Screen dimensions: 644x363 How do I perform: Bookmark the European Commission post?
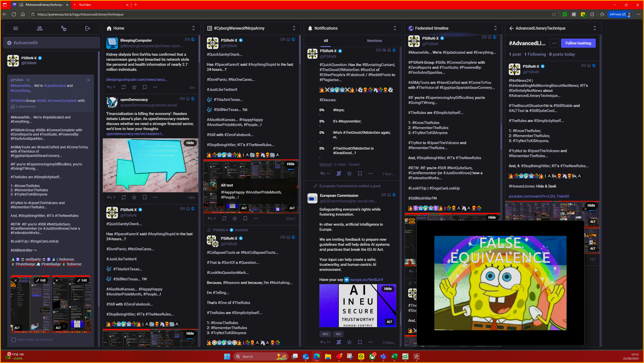click(x=360, y=342)
